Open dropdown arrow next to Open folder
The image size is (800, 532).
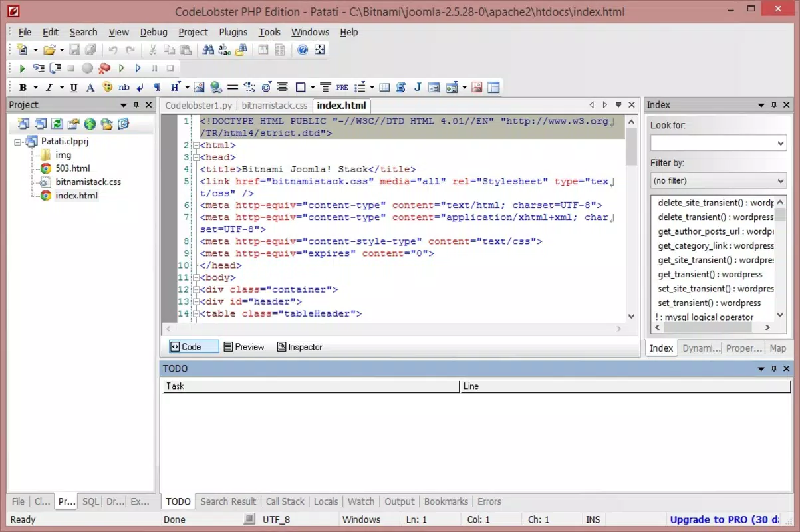(x=62, y=50)
